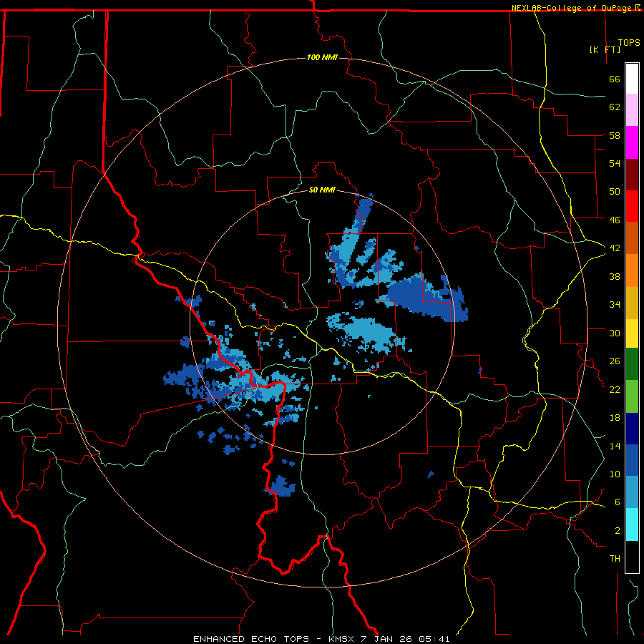Select the dark red (maroon) legend block
Screen dimensions: 644x644
pyautogui.click(x=632, y=174)
